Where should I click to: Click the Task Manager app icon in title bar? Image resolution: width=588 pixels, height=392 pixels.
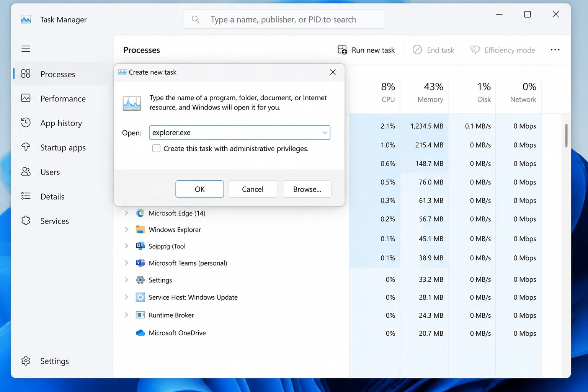pos(26,20)
